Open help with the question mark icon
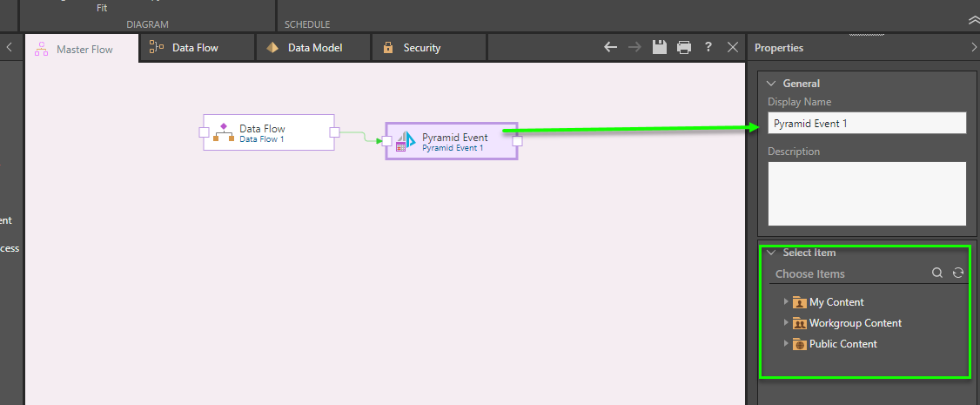 [708, 47]
